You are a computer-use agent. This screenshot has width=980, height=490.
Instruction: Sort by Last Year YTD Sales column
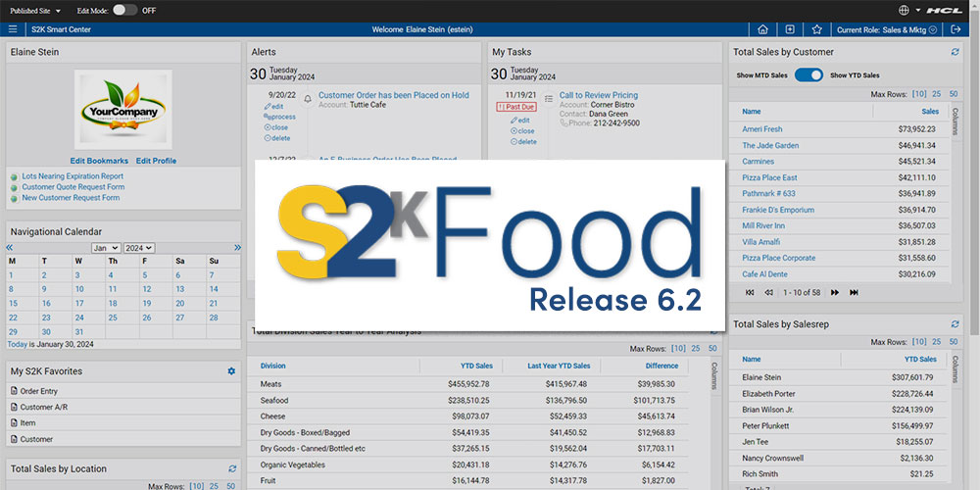point(559,366)
